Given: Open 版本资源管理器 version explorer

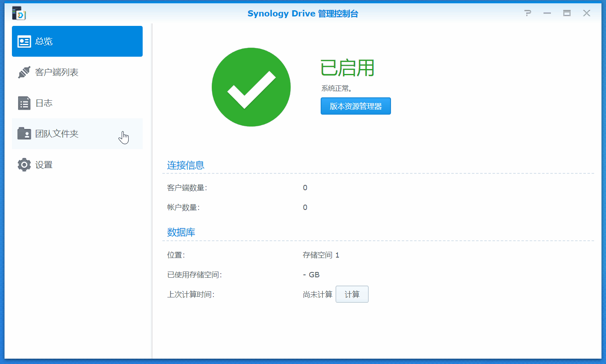Looking at the screenshot, I should click(355, 106).
